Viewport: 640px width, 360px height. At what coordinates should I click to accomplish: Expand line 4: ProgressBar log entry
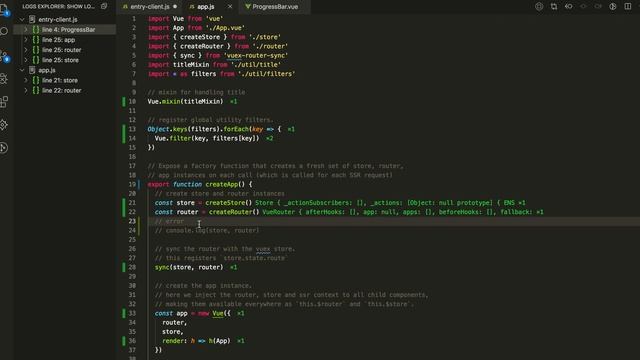click(26, 29)
